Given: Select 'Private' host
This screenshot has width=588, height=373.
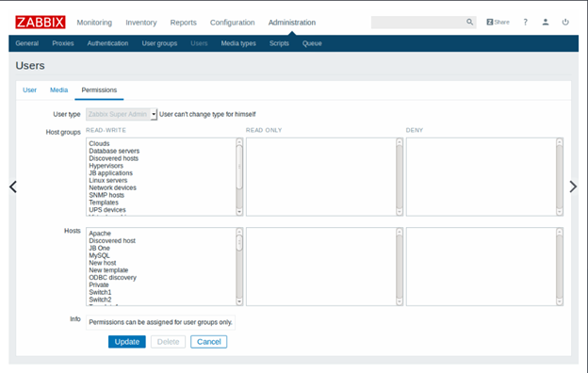Looking at the screenshot, I should pos(99,284).
